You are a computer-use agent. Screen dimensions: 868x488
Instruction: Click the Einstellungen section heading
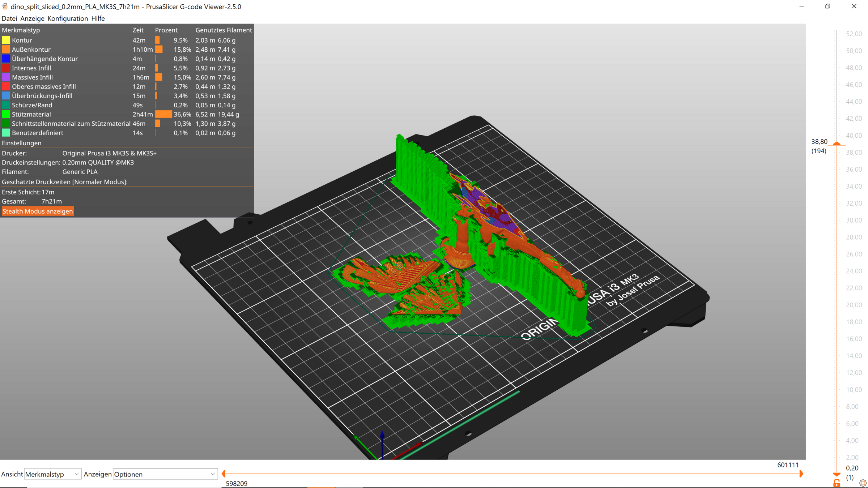(x=22, y=143)
